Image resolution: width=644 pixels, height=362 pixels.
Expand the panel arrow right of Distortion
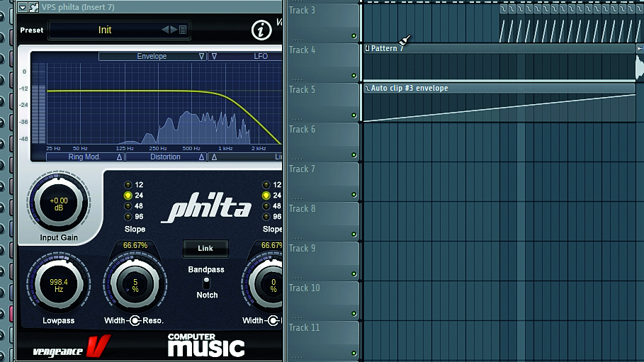214,157
